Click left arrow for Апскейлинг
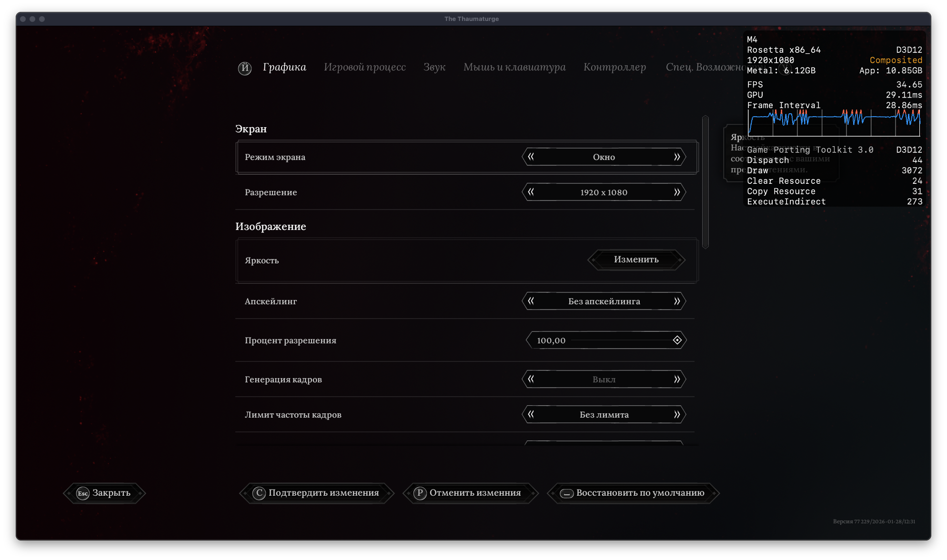947x560 pixels. coord(531,301)
